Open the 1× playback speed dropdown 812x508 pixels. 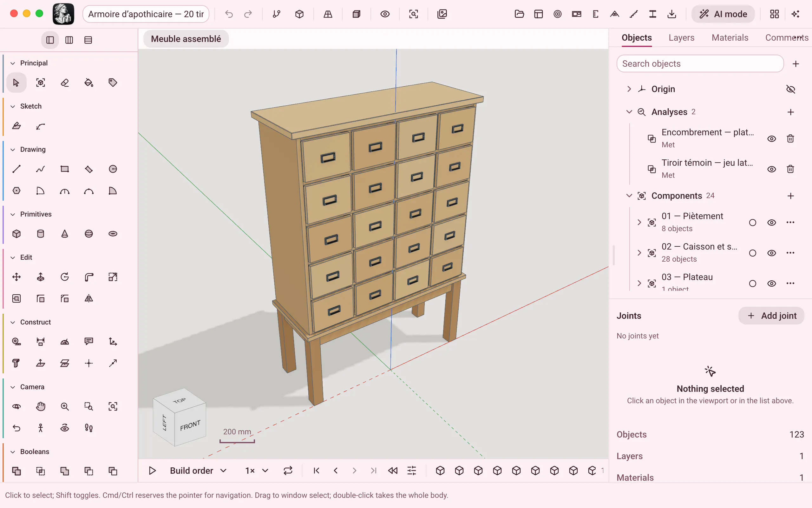coord(257,471)
